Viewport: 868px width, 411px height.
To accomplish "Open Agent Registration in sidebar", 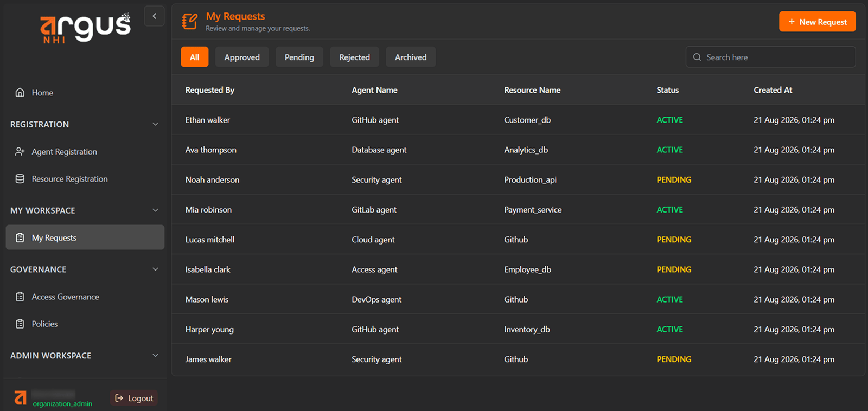I will point(85,152).
